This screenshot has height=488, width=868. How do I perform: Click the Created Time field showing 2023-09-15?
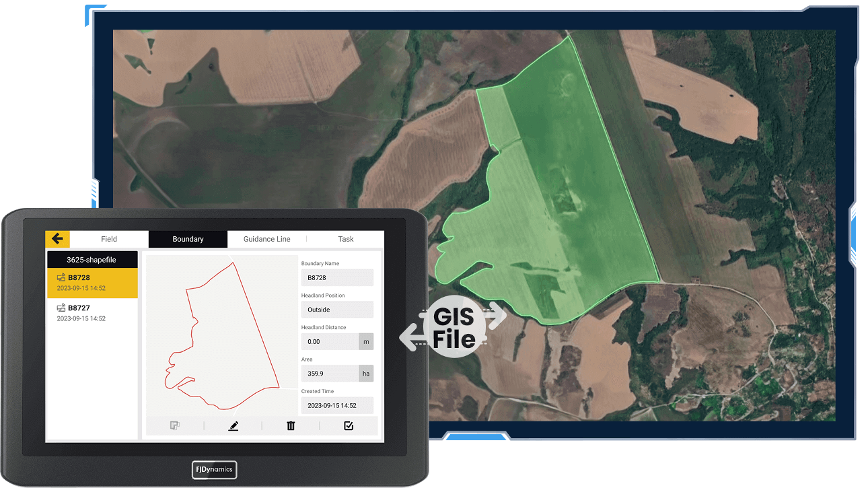point(337,405)
